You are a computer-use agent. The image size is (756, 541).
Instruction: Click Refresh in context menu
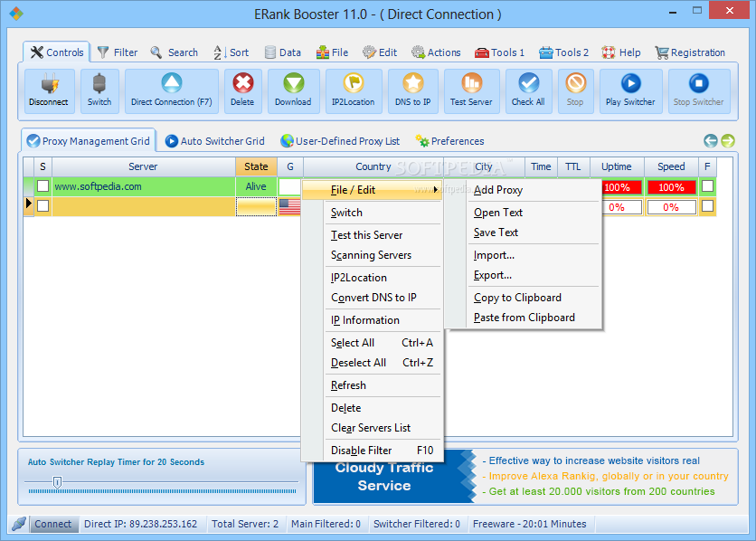pyautogui.click(x=372, y=385)
